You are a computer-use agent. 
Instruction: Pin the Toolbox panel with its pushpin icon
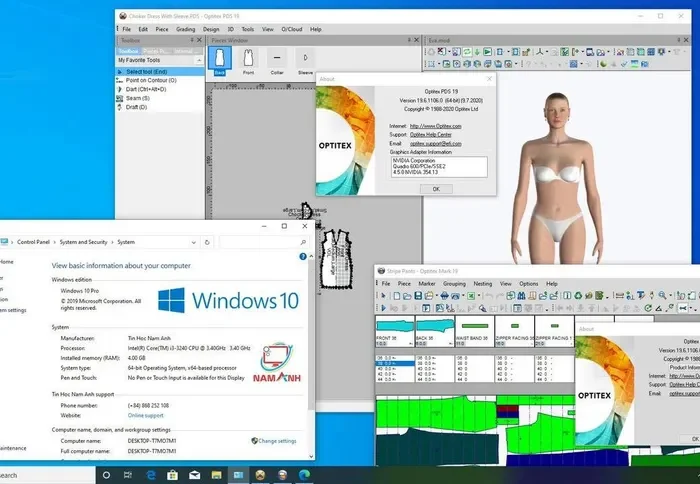pyautogui.click(x=192, y=40)
